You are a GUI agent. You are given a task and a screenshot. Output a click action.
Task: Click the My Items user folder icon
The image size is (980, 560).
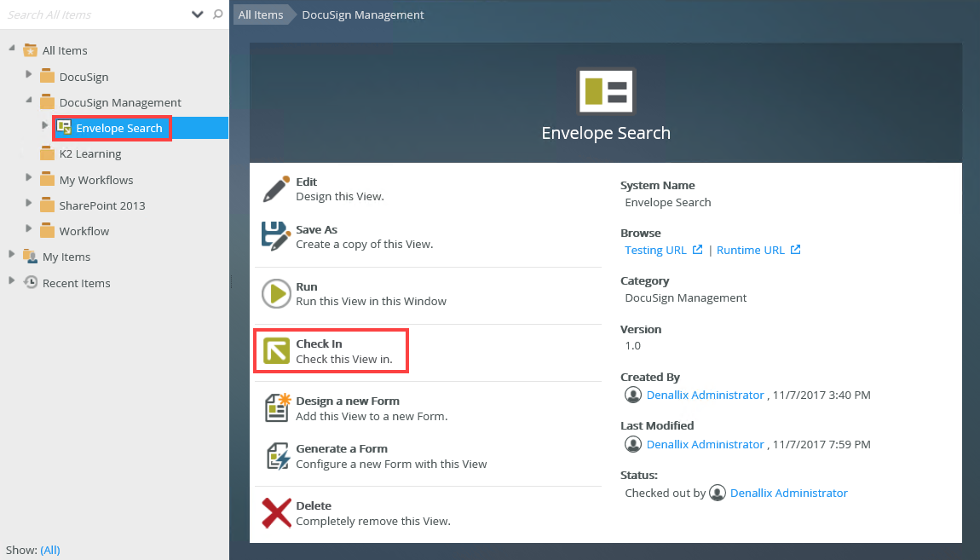point(30,257)
